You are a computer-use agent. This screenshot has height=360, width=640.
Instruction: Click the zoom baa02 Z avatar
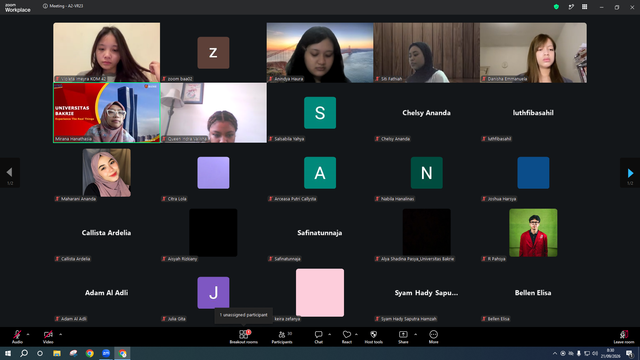coord(213,53)
